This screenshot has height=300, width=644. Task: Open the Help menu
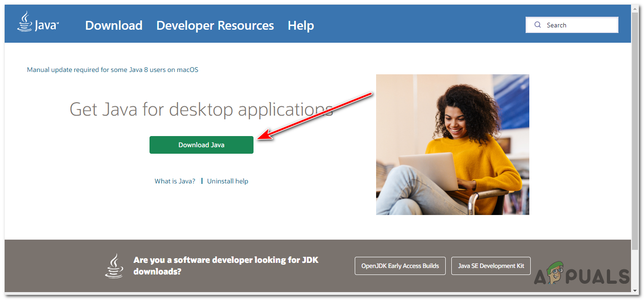pos(300,26)
